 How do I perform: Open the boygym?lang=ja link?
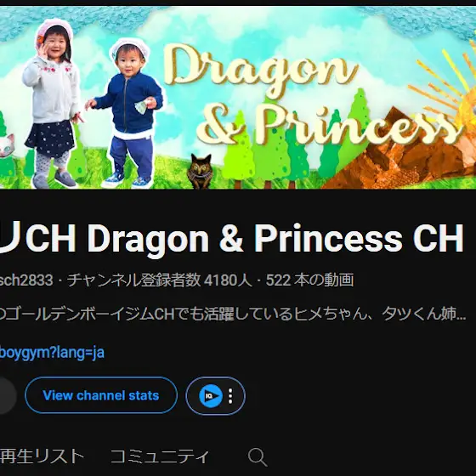coord(52,353)
